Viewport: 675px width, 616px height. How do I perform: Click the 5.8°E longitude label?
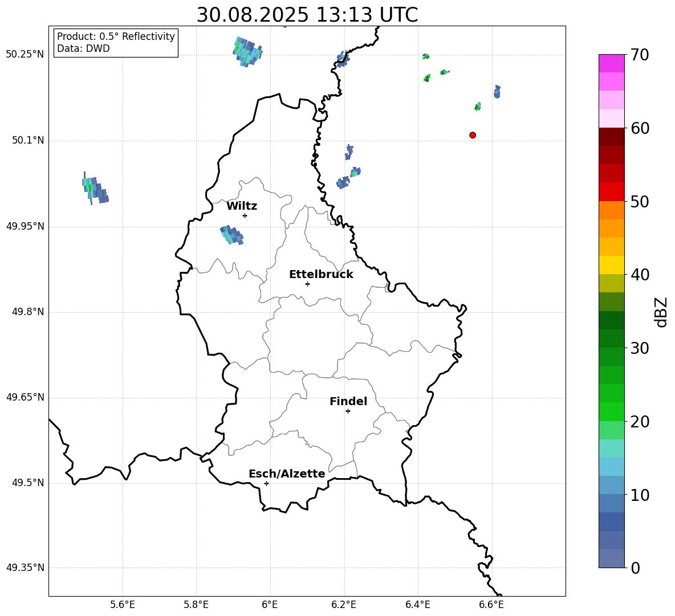pyautogui.click(x=196, y=605)
